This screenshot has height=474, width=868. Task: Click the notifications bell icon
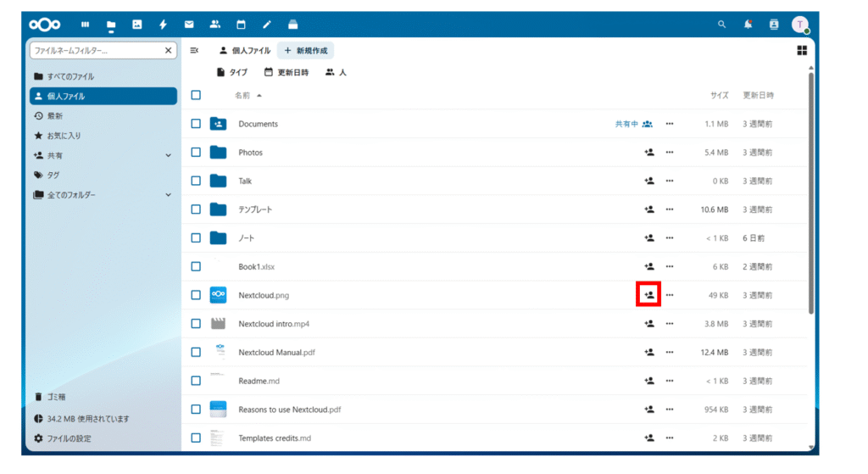coord(748,25)
